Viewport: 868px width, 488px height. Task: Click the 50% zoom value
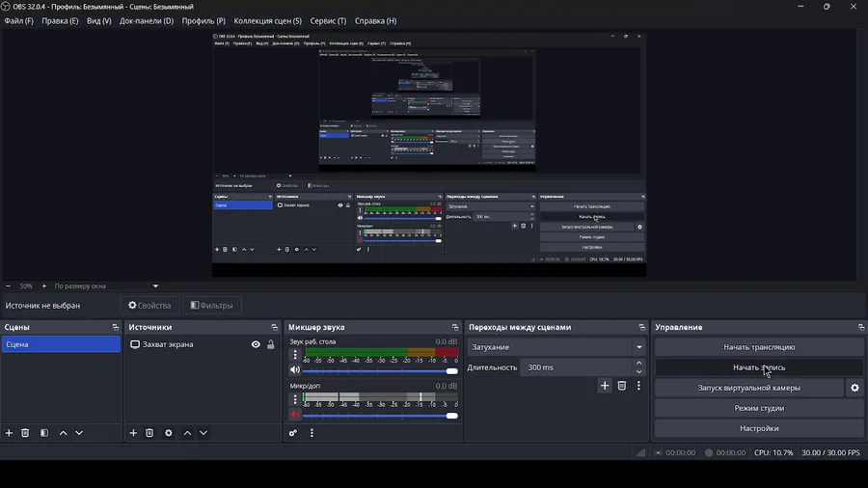pyautogui.click(x=26, y=286)
